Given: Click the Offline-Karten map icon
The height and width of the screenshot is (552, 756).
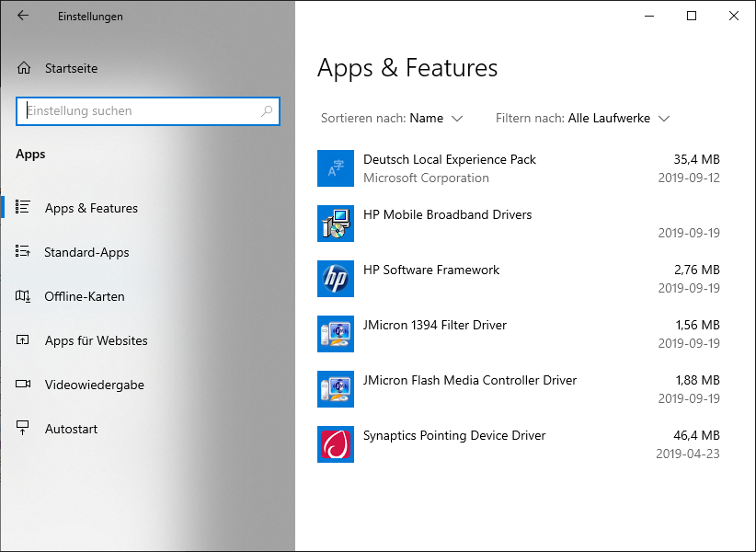Looking at the screenshot, I should click(23, 296).
